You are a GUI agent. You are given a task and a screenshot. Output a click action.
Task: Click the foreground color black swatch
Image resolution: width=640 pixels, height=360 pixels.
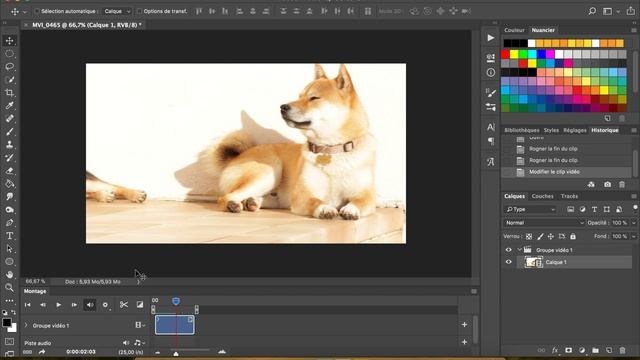(7, 322)
